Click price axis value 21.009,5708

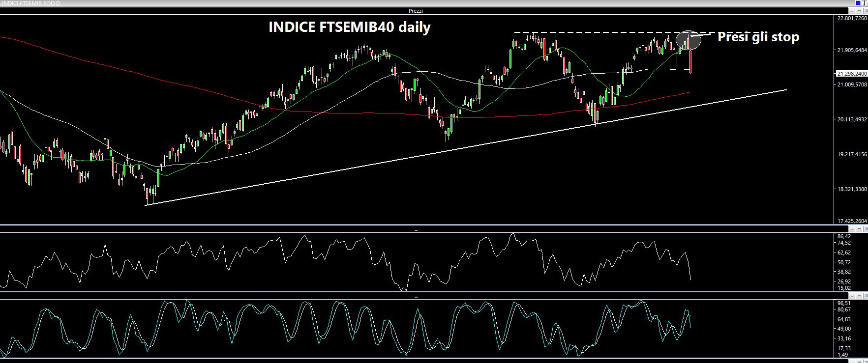pos(852,84)
